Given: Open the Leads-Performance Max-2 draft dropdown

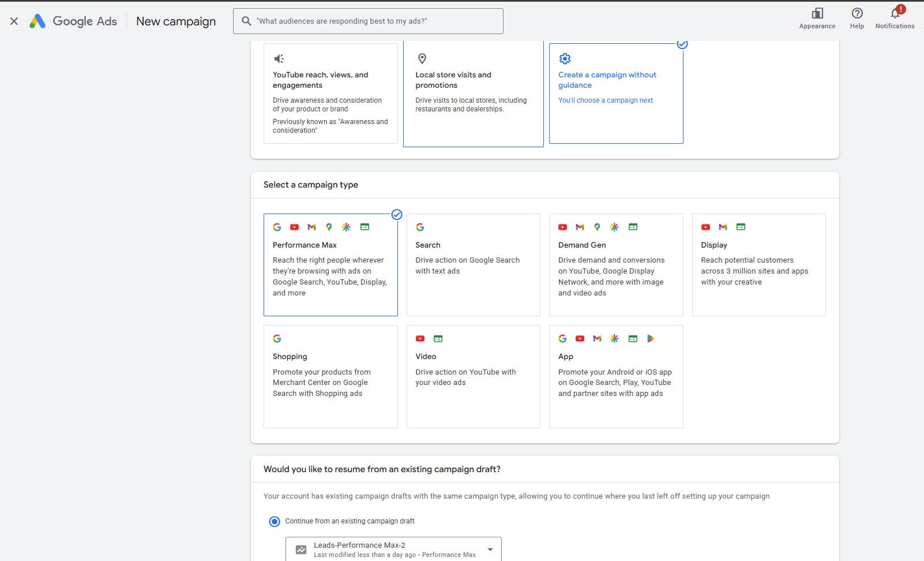Looking at the screenshot, I should 393,549.
